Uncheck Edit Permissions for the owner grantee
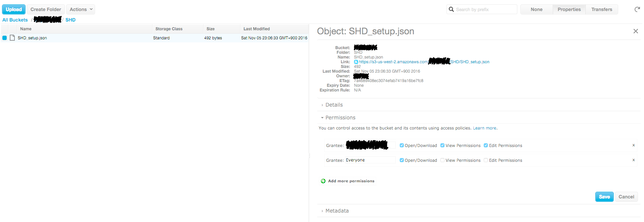This screenshot has width=644, height=222. pos(486,145)
